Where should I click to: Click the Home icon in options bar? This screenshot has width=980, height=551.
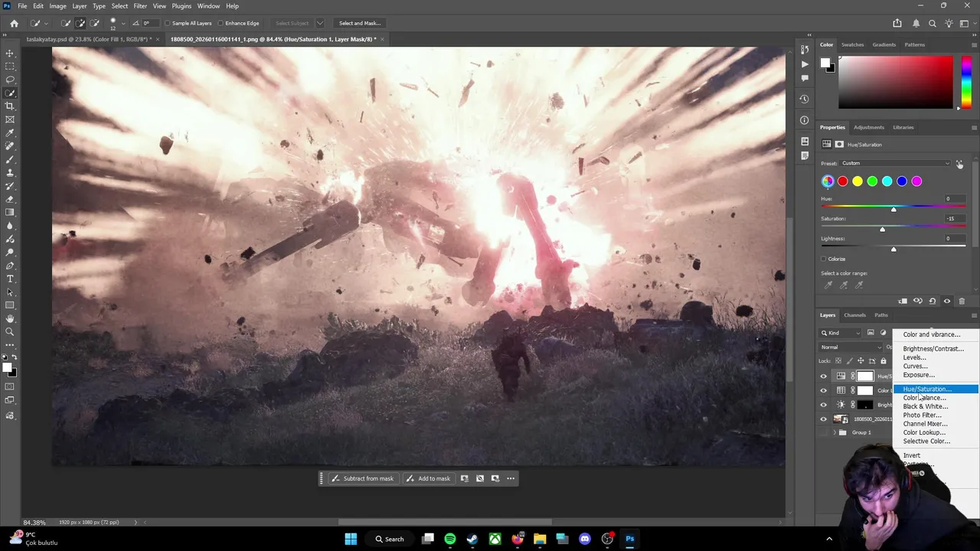14,23
